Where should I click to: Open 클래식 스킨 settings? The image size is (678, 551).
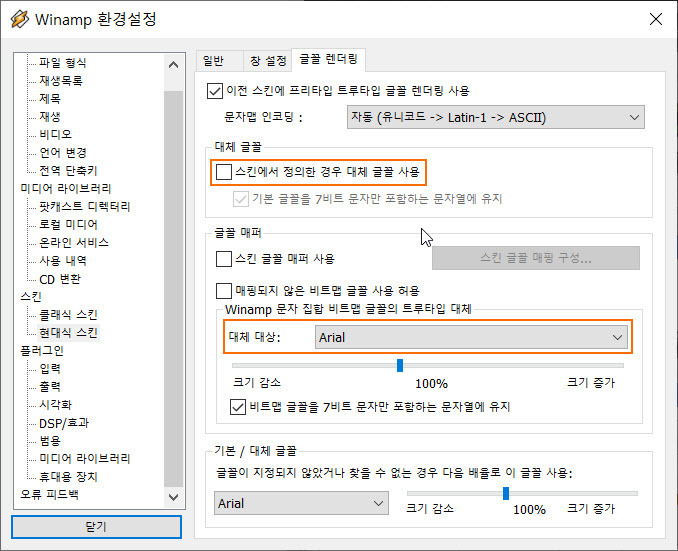click(x=68, y=315)
